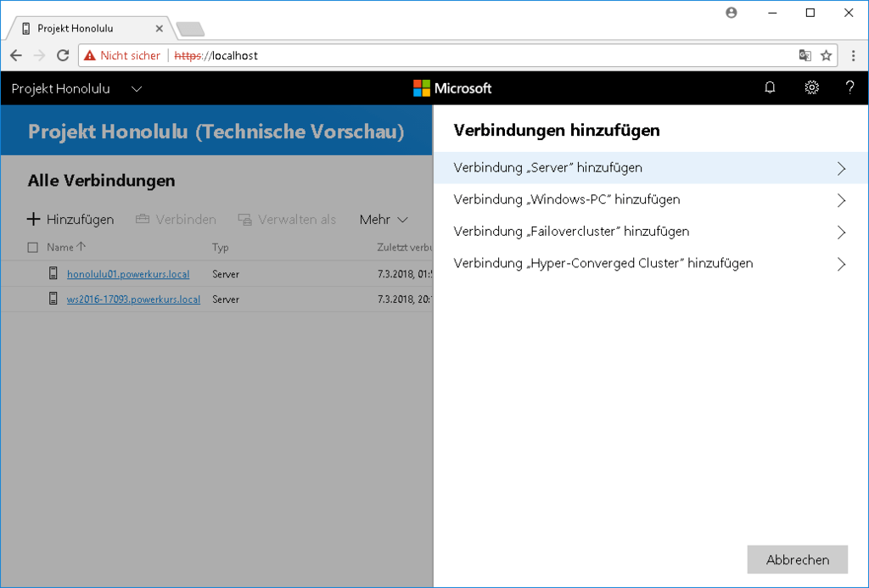Open the help question mark icon
The height and width of the screenshot is (588, 869).
(849, 87)
